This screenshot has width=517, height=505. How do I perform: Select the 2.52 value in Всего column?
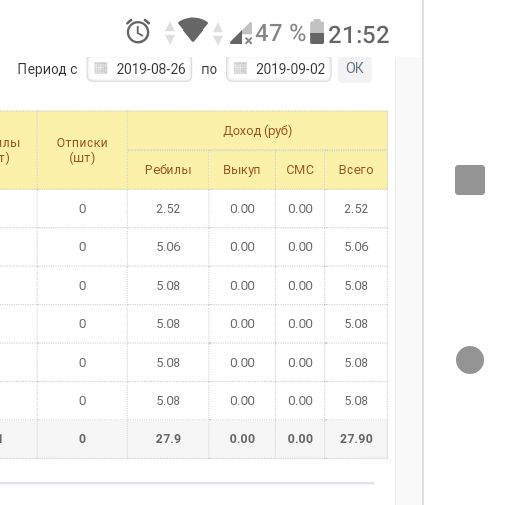coord(356,209)
